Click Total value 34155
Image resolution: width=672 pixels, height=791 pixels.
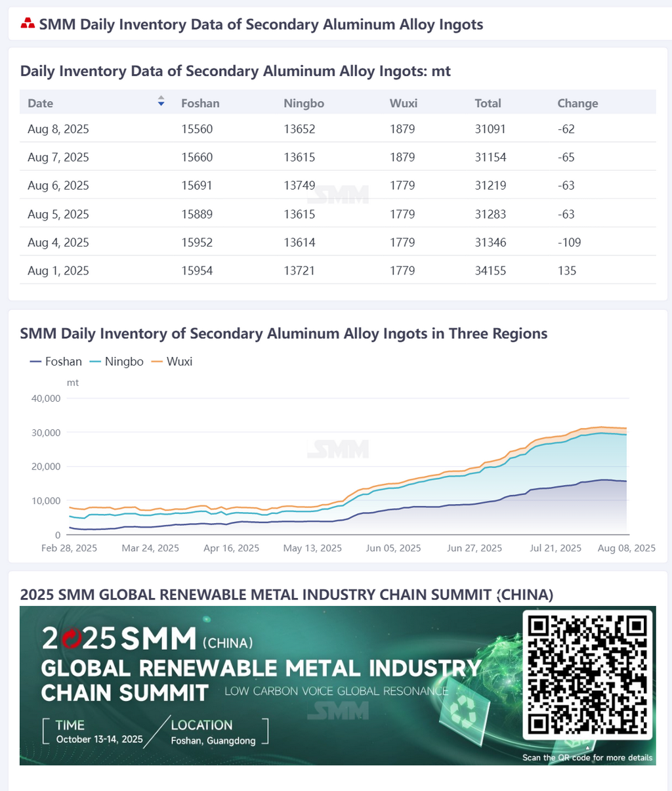pos(490,271)
